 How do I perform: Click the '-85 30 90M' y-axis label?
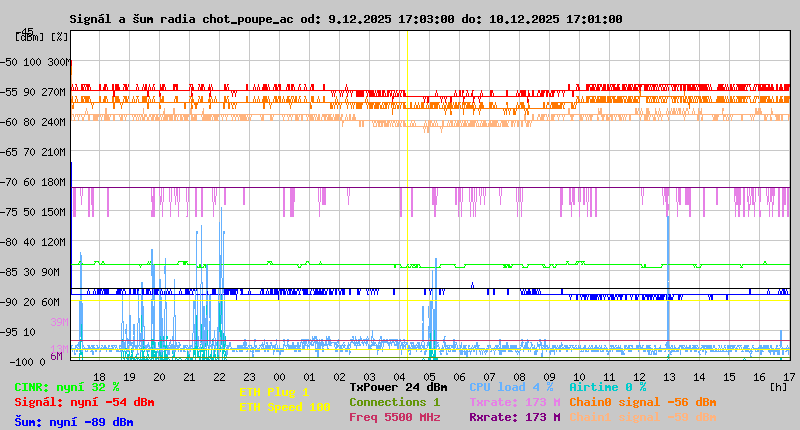[x=31, y=272]
